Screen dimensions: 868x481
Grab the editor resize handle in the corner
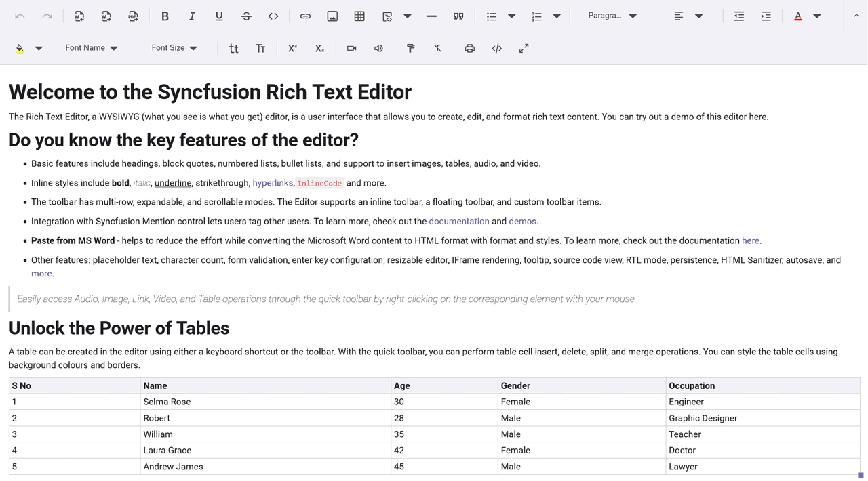(x=861, y=475)
